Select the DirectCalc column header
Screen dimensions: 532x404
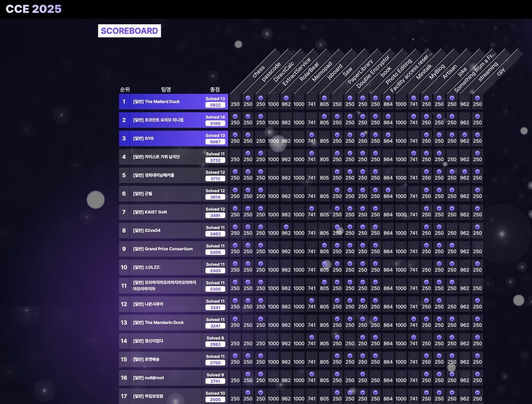[284, 71]
